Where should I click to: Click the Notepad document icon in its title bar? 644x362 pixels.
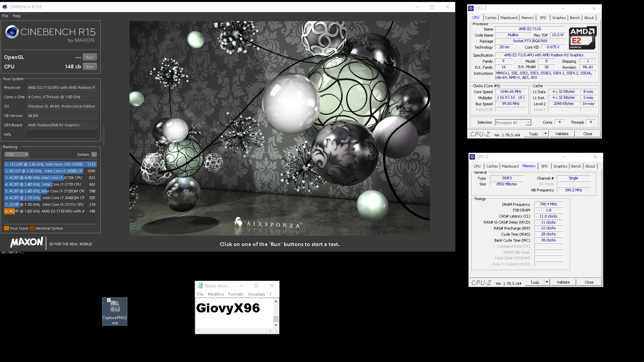[x=200, y=286]
